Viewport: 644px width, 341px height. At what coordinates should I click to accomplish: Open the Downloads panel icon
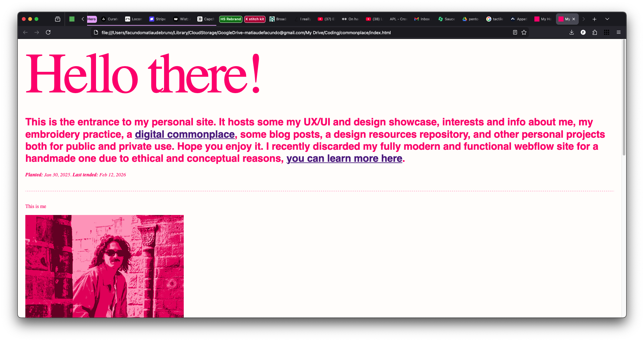coord(571,32)
